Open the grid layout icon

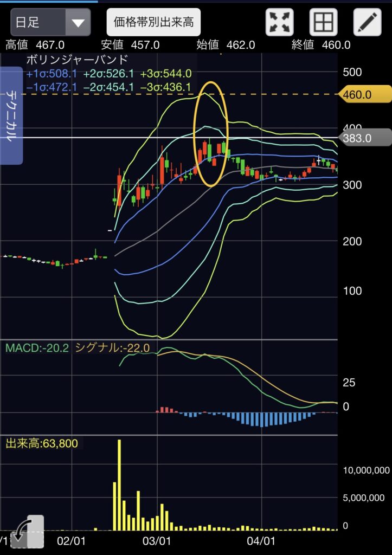point(323,22)
